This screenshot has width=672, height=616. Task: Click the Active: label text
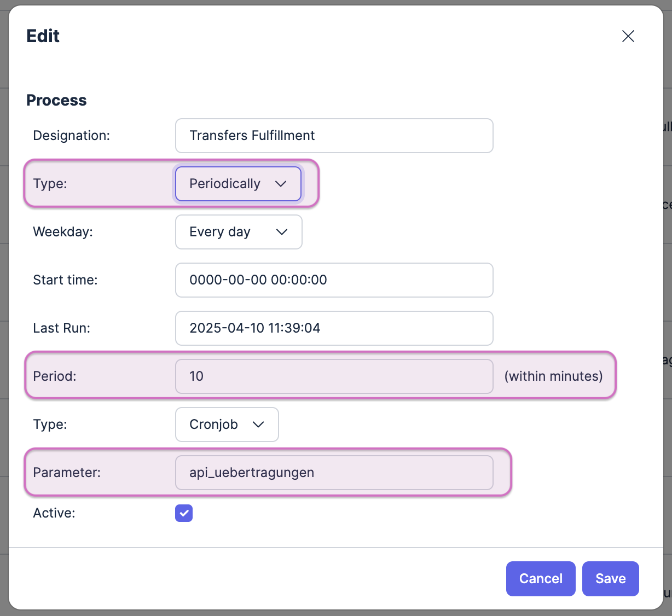click(54, 513)
